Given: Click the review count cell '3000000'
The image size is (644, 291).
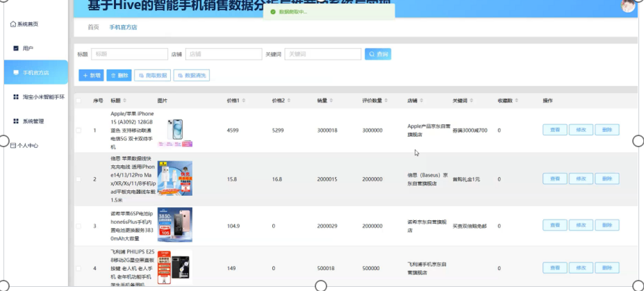Looking at the screenshot, I should click(372, 131).
